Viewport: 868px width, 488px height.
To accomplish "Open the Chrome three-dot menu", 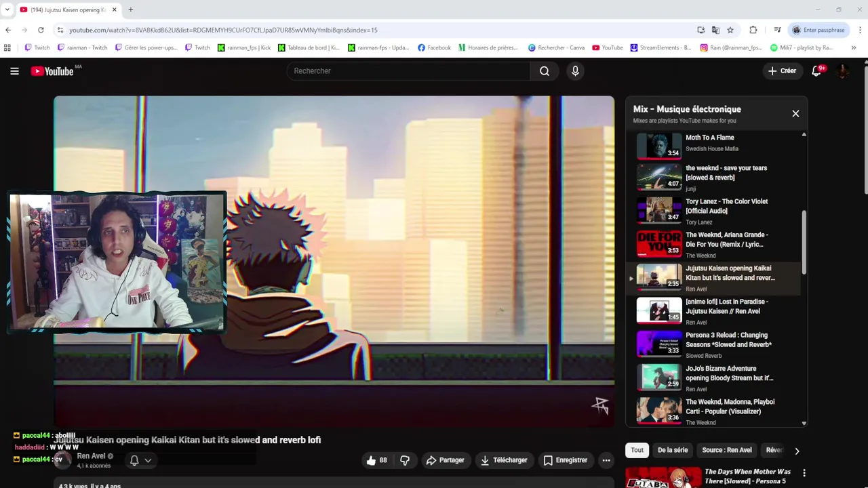I will (860, 30).
